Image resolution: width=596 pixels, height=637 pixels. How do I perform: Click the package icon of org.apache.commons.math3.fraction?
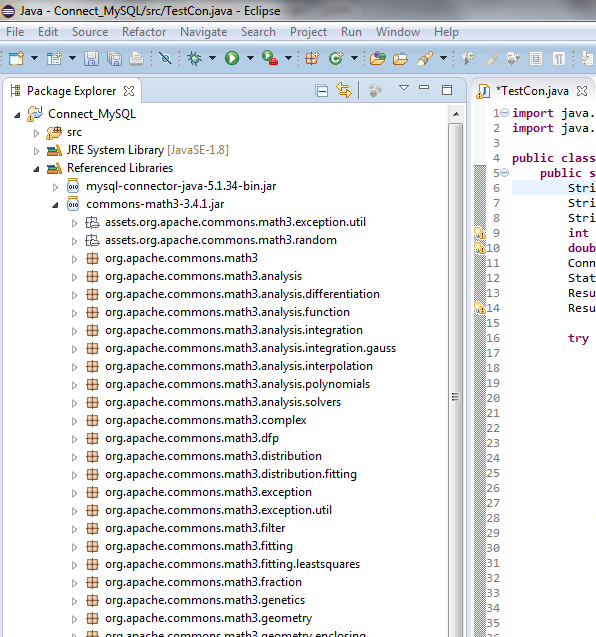click(x=92, y=582)
